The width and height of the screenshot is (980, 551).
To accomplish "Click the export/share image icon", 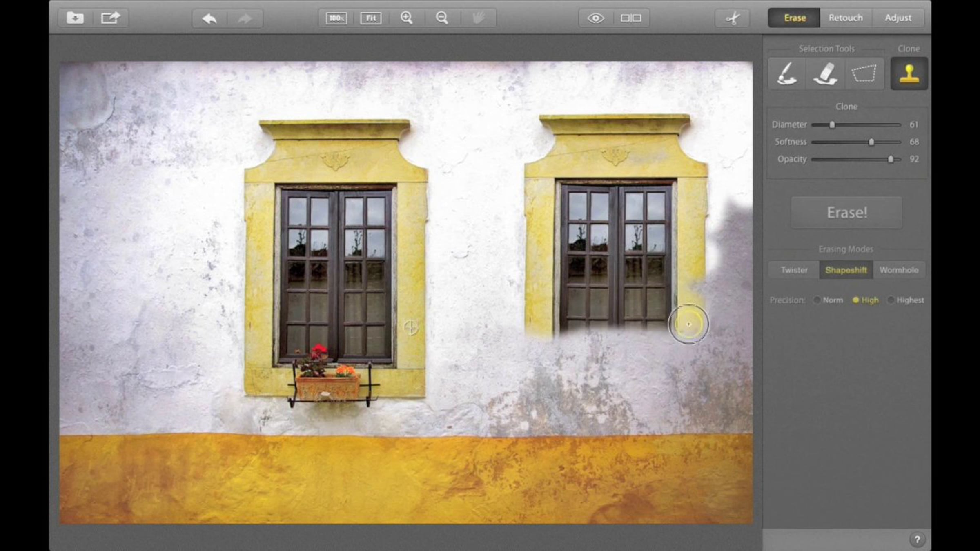I will [x=110, y=18].
